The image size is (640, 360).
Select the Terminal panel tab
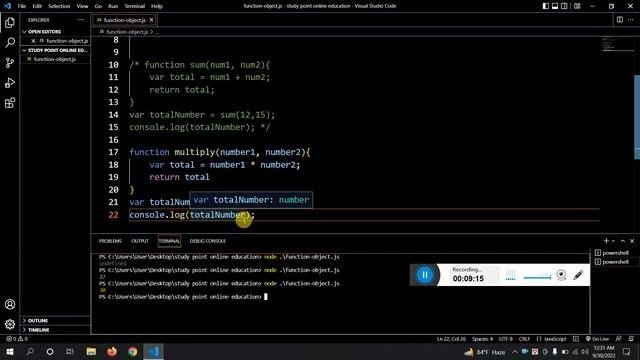point(169,241)
